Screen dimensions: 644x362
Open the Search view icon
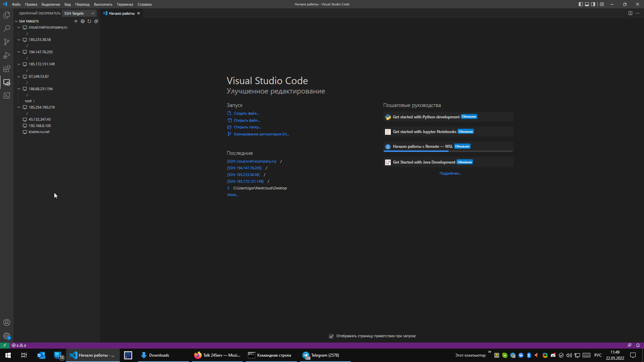(7, 28)
